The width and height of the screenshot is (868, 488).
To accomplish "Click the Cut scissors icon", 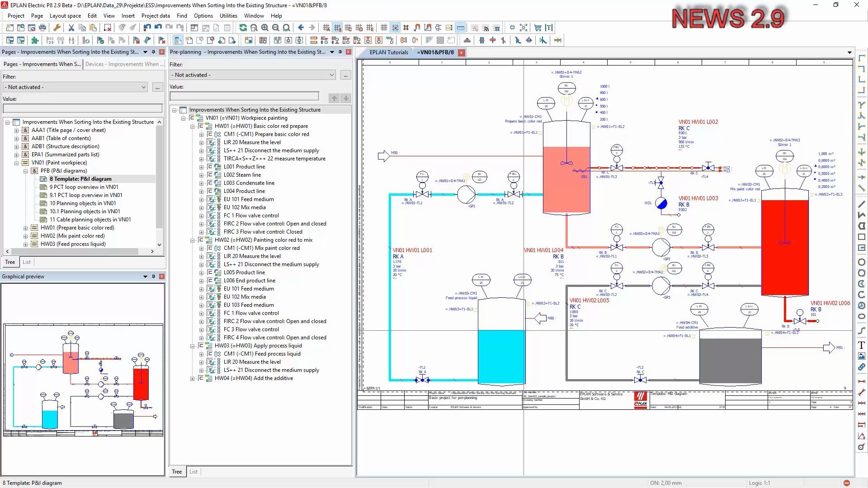I will (x=71, y=28).
